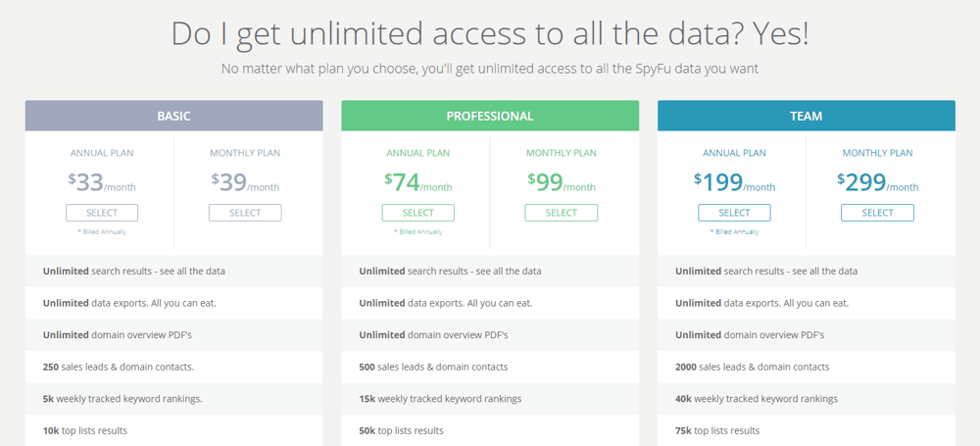Image resolution: width=980 pixels, height=446 pixels.
Task: Click Professional "Unlimited data exports" row
Action: pos(490,304)
